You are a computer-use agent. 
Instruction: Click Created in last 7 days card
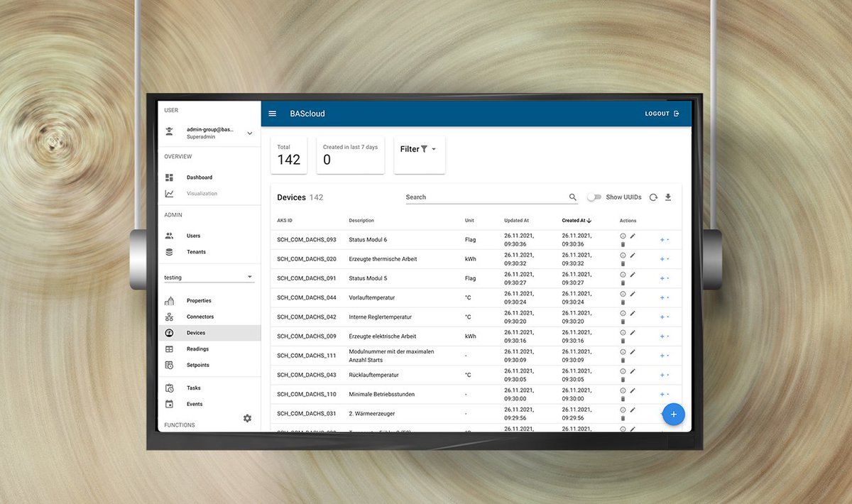(350, 155)
